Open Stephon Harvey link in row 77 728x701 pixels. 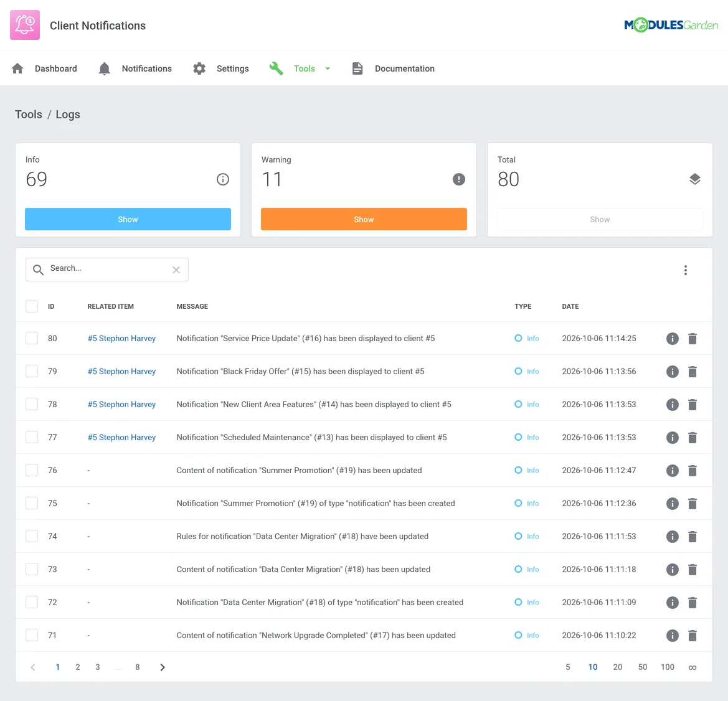(x=121, y=437)
